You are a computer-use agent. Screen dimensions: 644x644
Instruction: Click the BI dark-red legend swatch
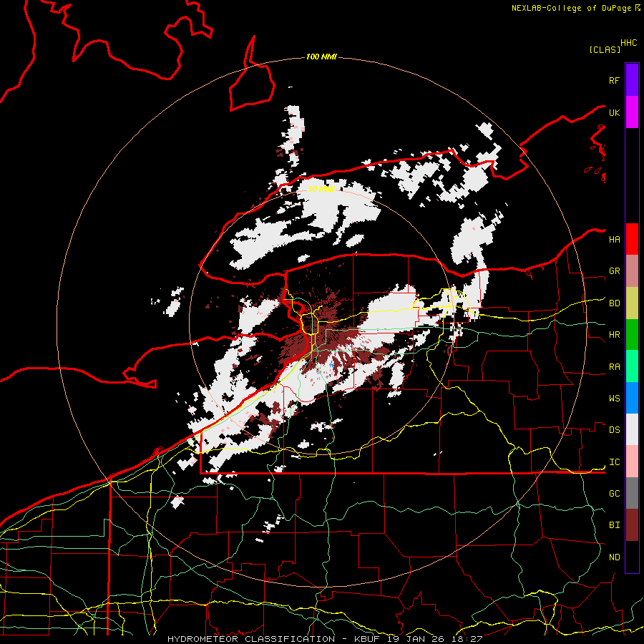tap(632, 525)
